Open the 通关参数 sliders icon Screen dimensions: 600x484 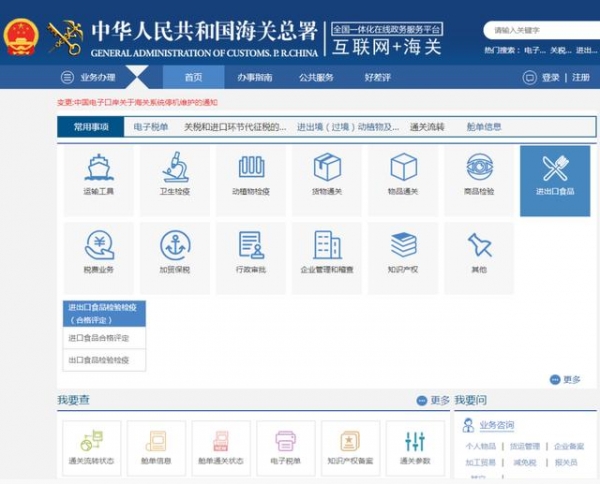413,441
